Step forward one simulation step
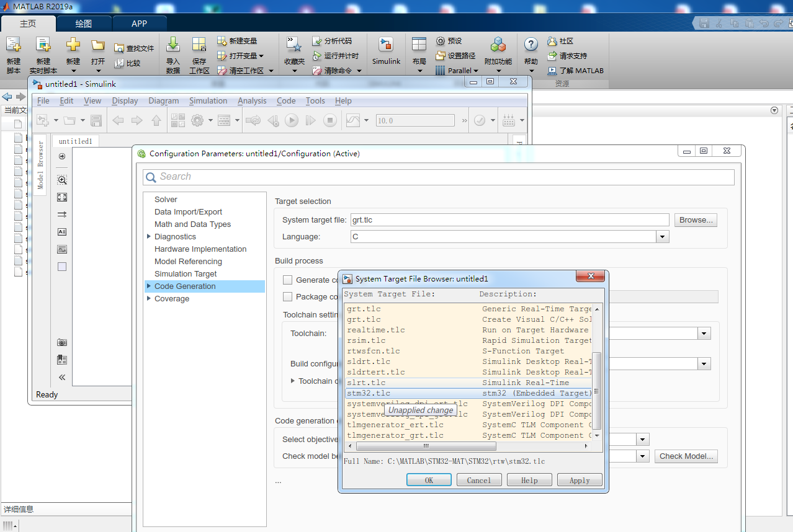The height and width of the screenshot is (532, 793). tap(310, 120)
